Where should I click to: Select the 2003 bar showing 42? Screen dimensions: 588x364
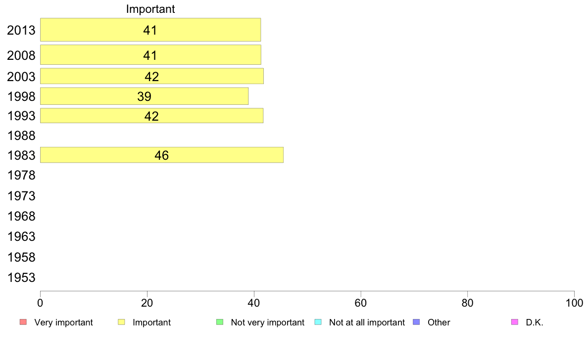tap(152, 76)
